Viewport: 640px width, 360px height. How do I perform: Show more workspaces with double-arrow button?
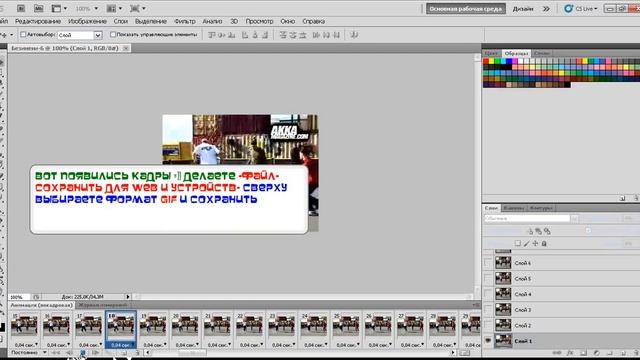(x=546, y=9)
